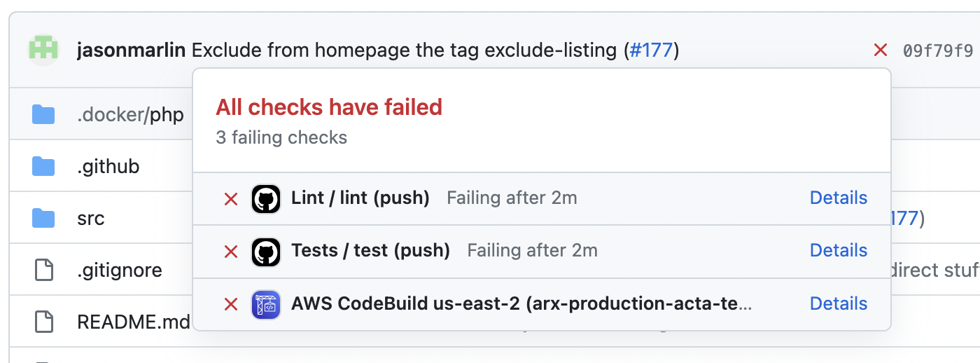This screenshot has height=363, width=980.
Task: Click the .docker folder icon
Action: pos(43,114)
